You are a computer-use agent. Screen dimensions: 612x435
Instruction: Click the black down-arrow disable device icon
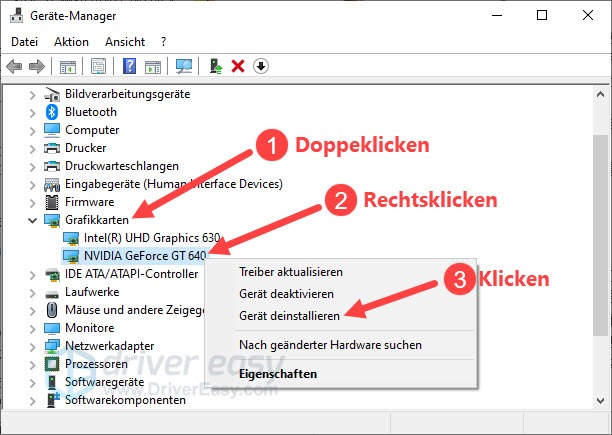pos(261,66)
